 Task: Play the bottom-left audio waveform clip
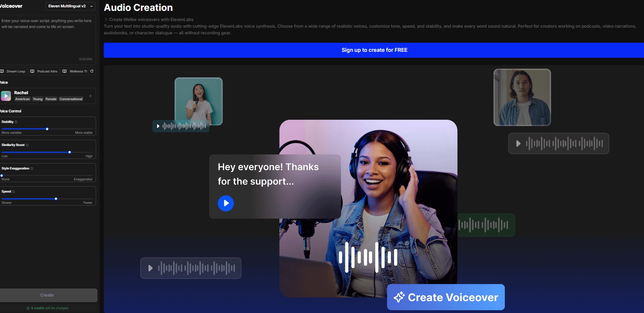point(150,268)
